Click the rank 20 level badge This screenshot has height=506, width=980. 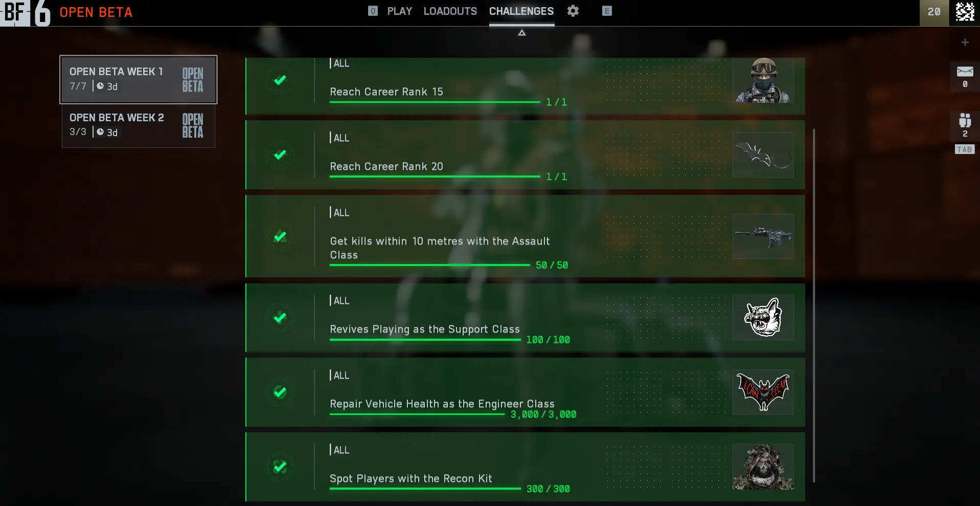[934, 12]
